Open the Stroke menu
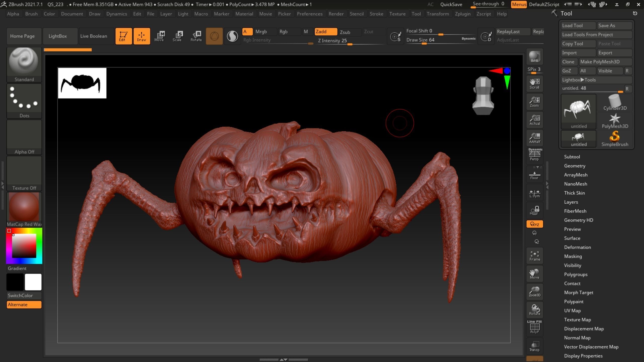The height and width of the screenshot is (362, 644). click(x=376, y=14)
